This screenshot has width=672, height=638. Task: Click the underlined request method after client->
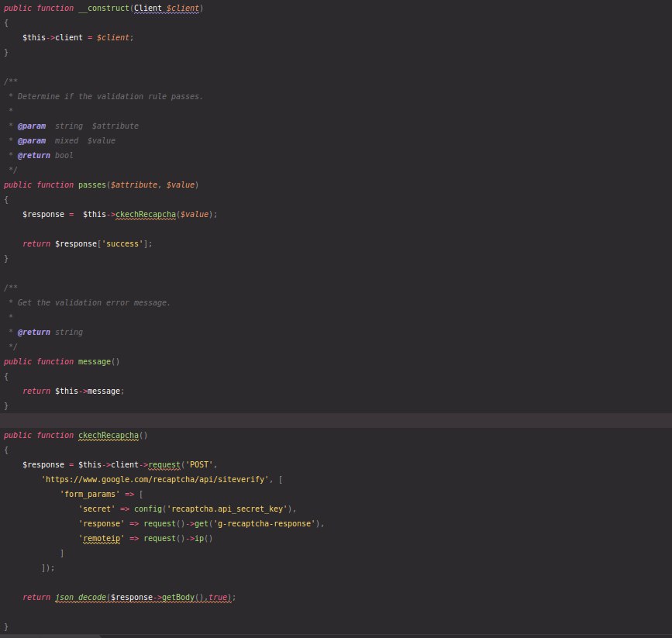coord(164,465)
